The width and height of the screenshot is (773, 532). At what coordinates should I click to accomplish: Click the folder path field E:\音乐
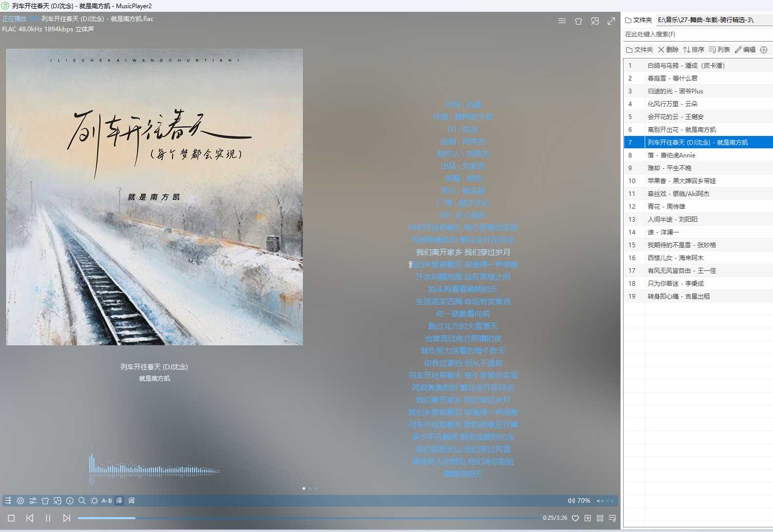coord(714,20)
